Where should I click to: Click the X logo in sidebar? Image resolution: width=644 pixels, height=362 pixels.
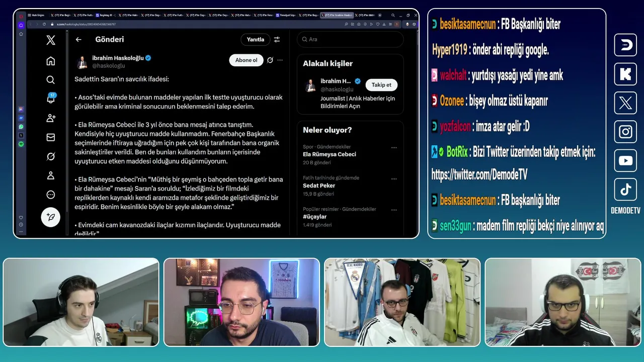[51, 41]
